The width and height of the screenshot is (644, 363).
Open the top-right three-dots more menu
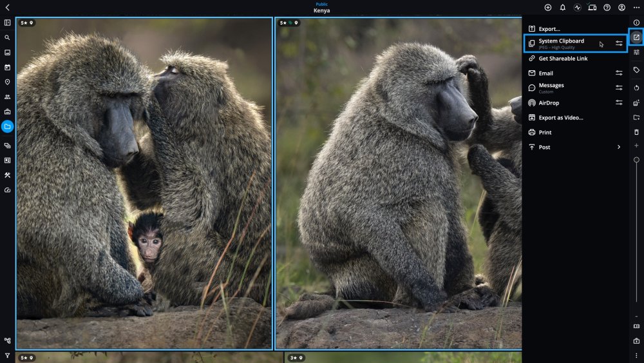(637, 7)
